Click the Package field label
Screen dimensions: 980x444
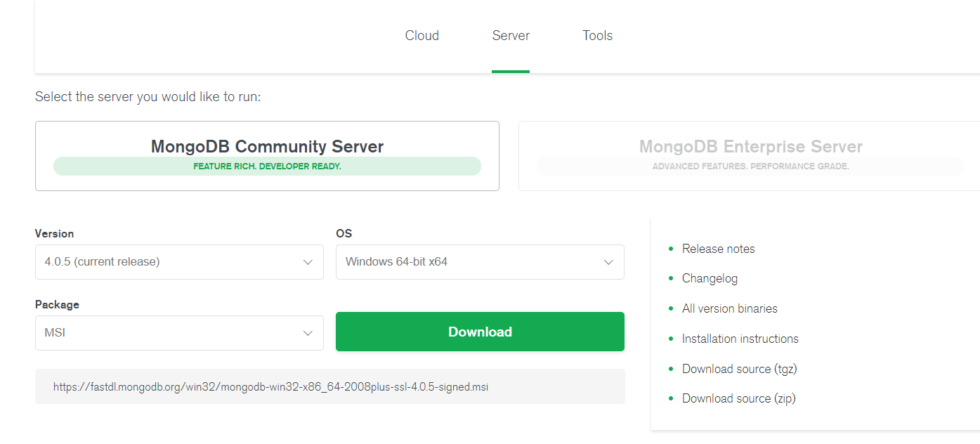pos(57,305)
